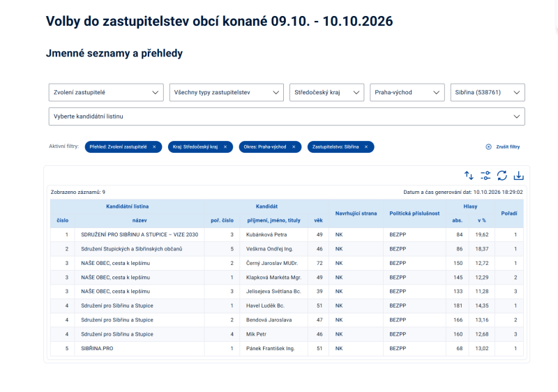Open the 'Všechny typy zastupitelstev' dropdown
This screenshot has height=392, width=558.
click(x=226, y=93)
